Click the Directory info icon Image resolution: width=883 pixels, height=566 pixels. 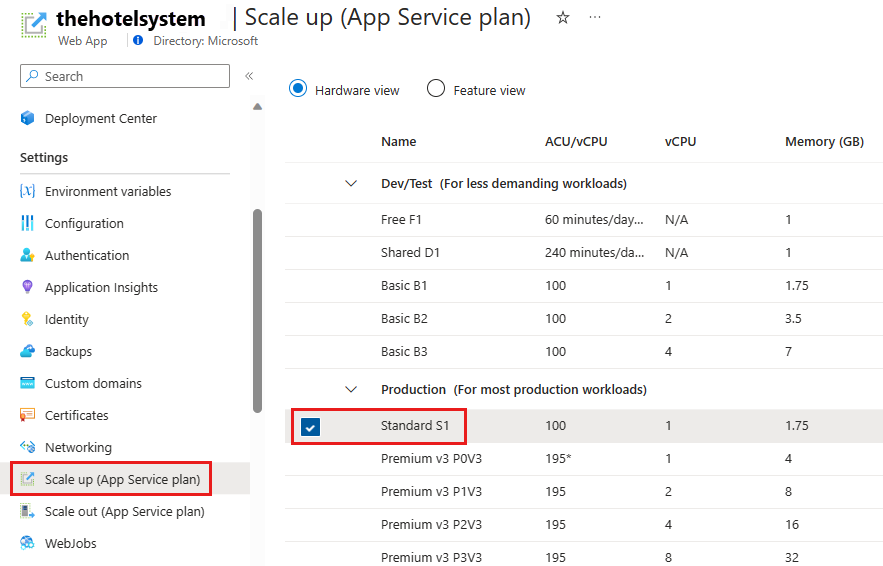pos(138,40)
